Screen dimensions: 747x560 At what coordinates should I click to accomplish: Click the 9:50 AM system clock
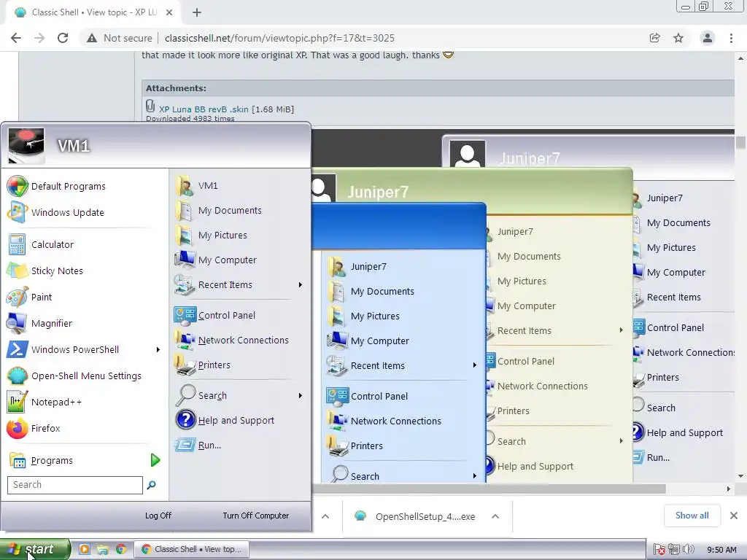(x=721, y=550)
